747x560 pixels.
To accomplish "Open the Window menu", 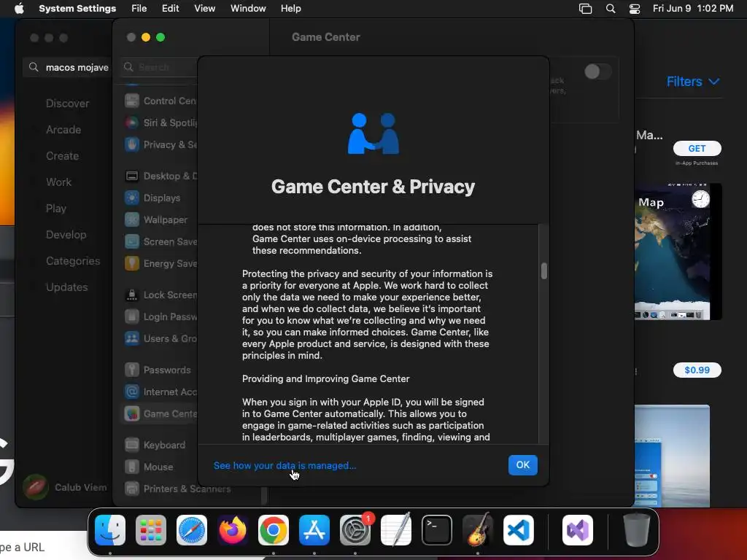I will [x=248, y=9].
